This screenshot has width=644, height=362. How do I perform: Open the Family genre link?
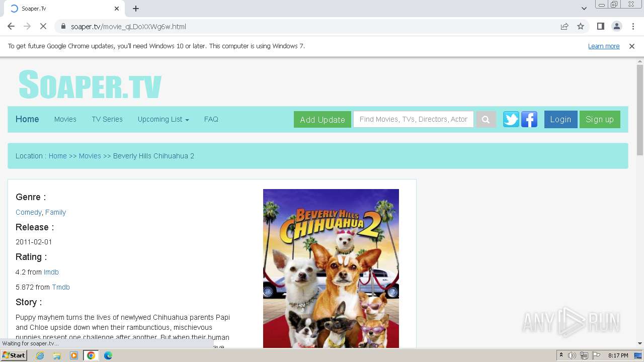pos(55,212)
